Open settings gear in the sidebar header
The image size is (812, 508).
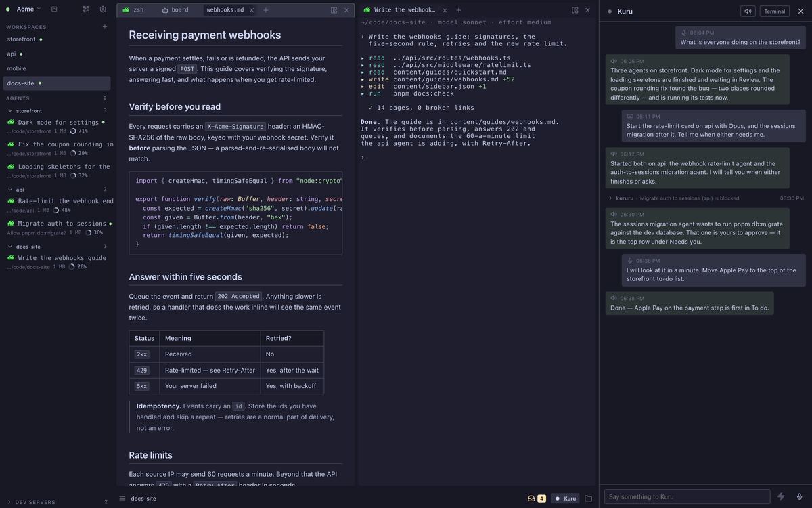click(x=103, y=9)
